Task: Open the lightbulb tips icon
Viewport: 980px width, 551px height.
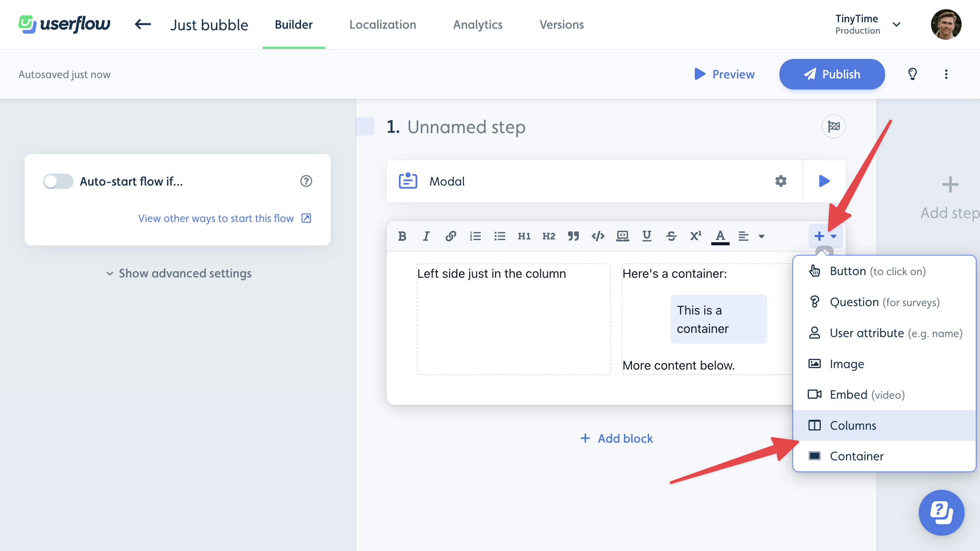Action: point(913,74)
